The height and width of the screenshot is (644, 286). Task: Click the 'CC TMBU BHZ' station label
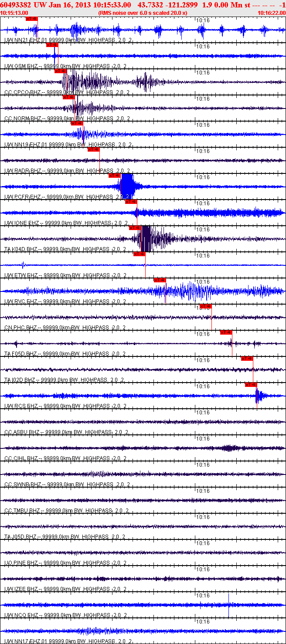pos(22,510)
